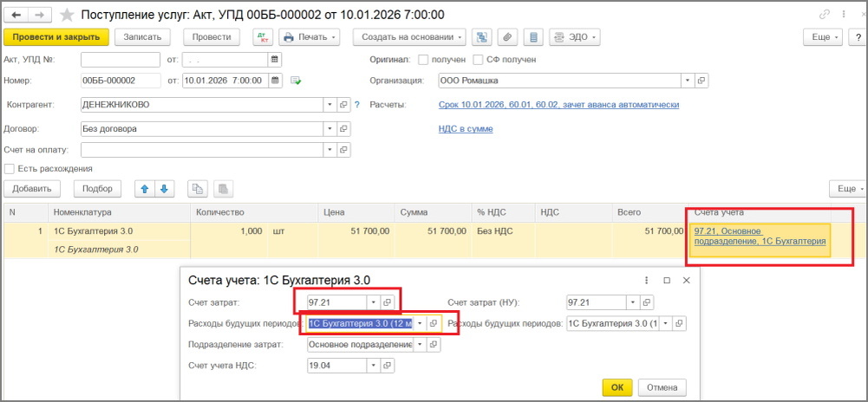868x402 pixels.
Task: Open Создать на основании menu
Action: [409, 37]
